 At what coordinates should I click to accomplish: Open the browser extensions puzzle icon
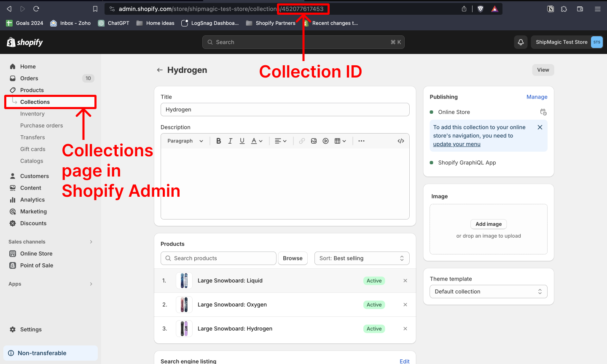coord(564,9)
